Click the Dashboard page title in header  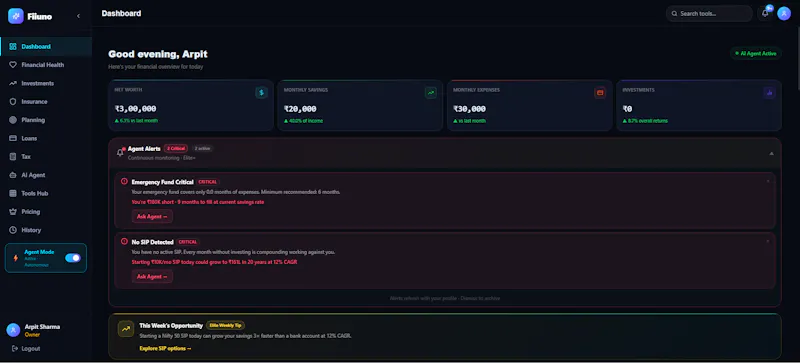click(121, 13)
